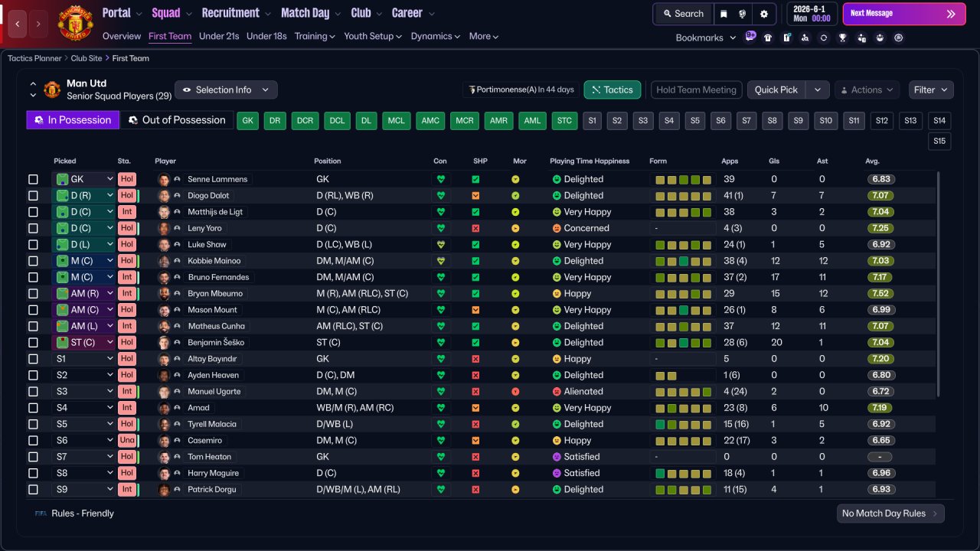Viewport: 980px width, 551px height.
Task: Tick the checkbox for Matheus Cunha
Action: 33,326
